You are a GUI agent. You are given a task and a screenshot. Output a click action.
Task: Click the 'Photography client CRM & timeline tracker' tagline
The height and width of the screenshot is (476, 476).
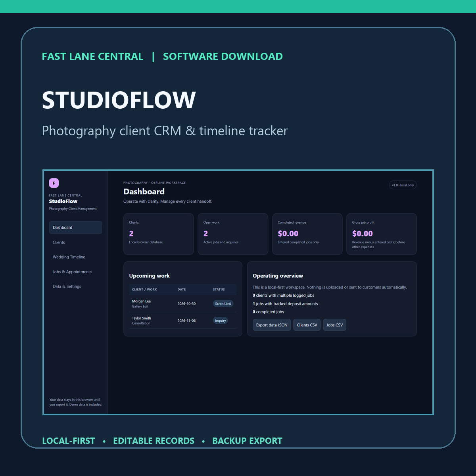165,131
